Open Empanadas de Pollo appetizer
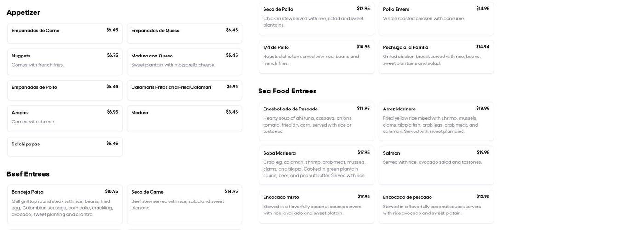 click(x=65, y=90)
